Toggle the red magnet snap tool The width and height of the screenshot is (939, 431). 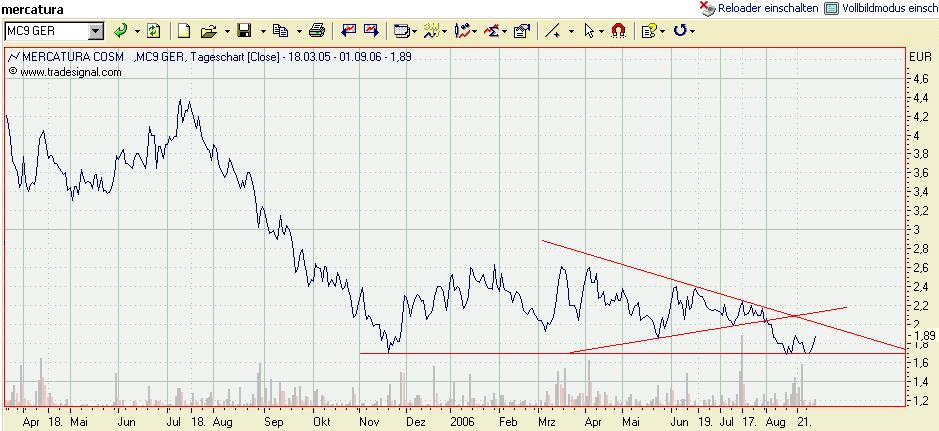click(618, 31)
